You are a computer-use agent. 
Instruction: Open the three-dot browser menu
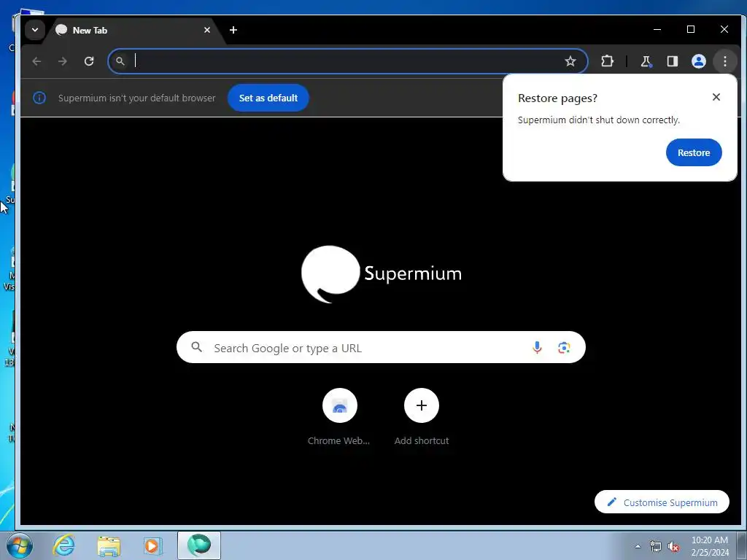[x=724, y=61]
